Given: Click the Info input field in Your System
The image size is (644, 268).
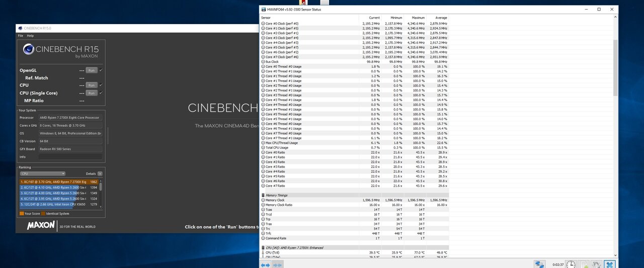Looking at the screenshot, I should click(70, 157).
